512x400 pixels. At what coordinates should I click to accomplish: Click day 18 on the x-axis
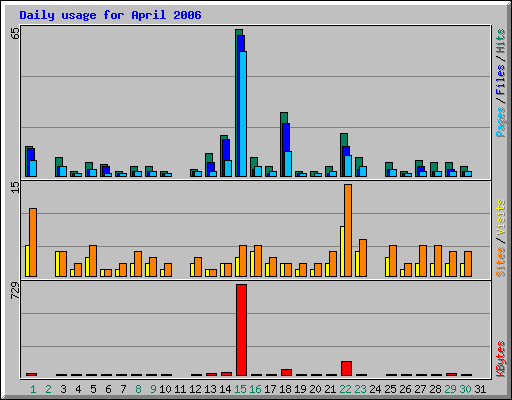pyautogui.click(x=285, y=389)
